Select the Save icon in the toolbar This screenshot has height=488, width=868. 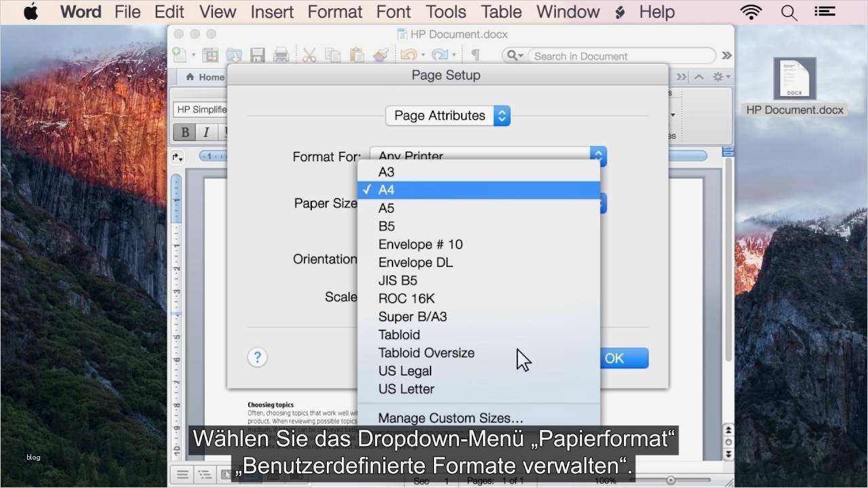pos(258,56)
